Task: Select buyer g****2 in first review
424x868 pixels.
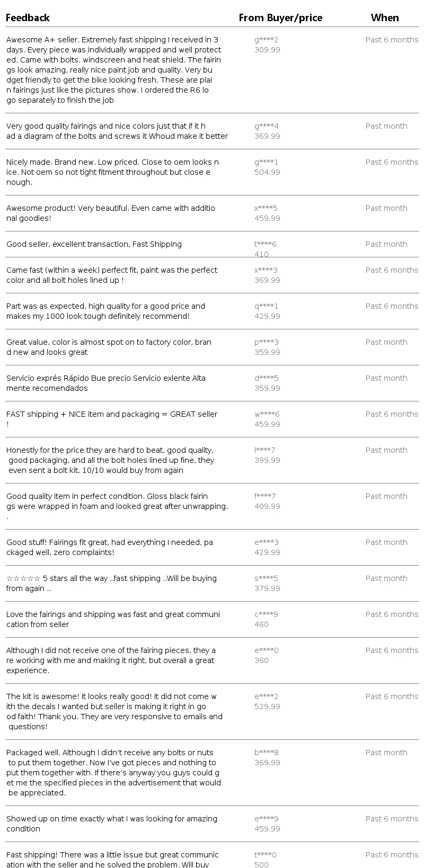Action: click(266, 40)
